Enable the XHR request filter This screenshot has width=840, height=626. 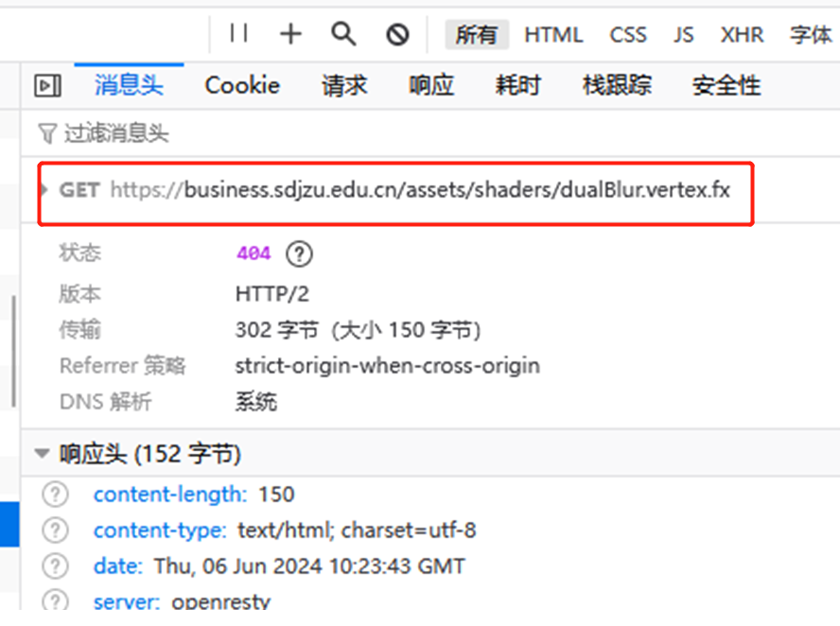[742, 35]
